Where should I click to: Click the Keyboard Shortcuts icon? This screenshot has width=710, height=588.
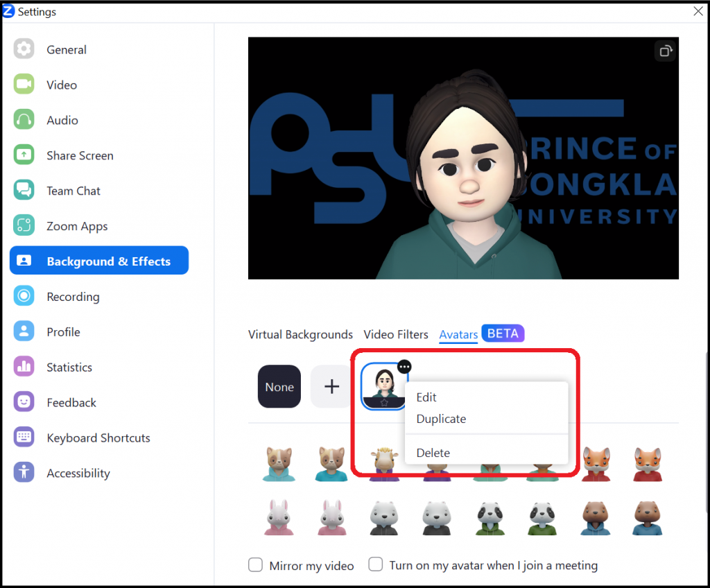24,438
